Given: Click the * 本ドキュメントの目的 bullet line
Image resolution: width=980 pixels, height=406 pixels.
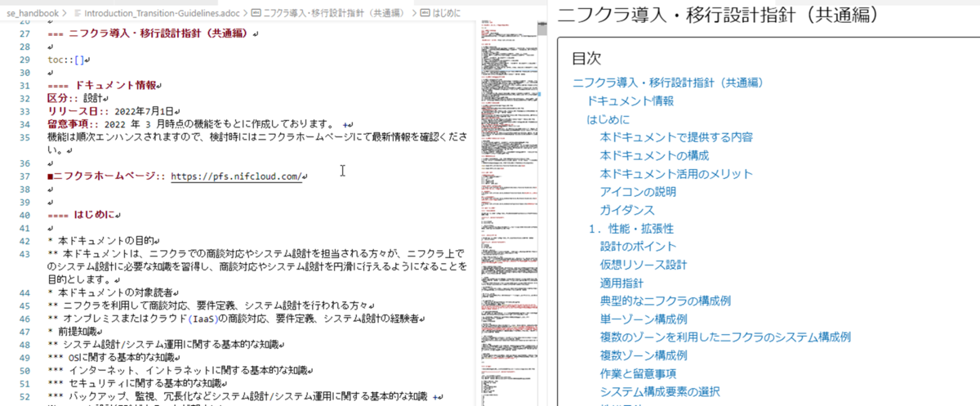Looking at the screenshot, I should pos(102,241).
